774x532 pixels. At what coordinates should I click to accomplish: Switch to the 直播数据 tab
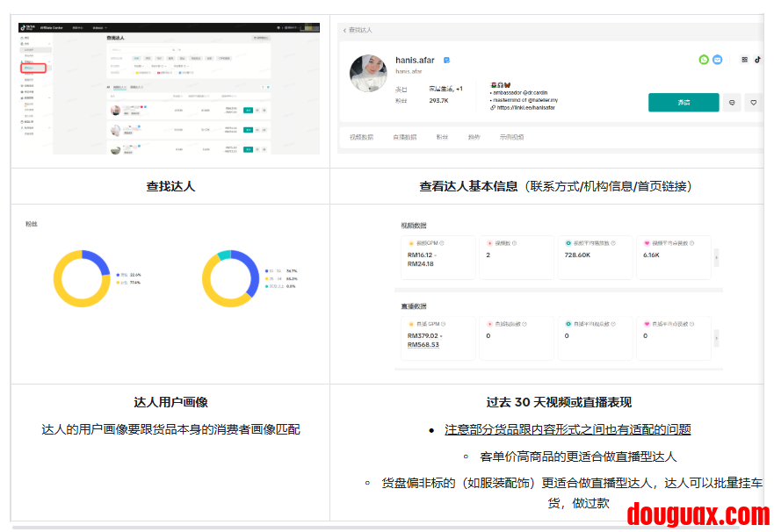point(404,137)
